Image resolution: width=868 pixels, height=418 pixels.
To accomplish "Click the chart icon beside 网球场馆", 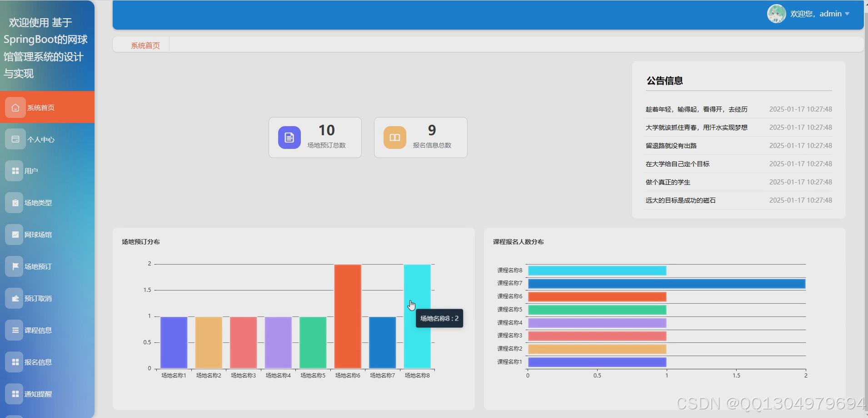I will pos(15,234).
